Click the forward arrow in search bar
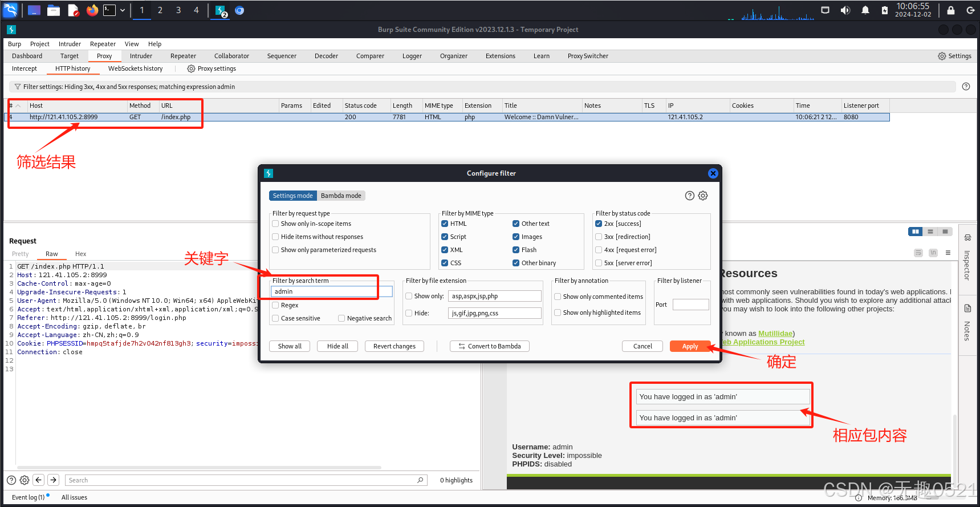 point(53,480)
